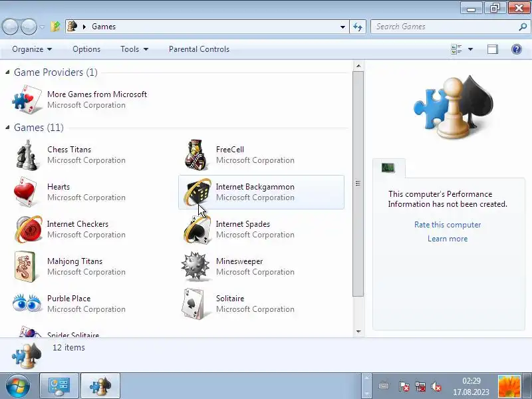Viewport: 532px width, 399px height.
Task: Open the Organize dropdown menu
Action: tap(32, 49)
